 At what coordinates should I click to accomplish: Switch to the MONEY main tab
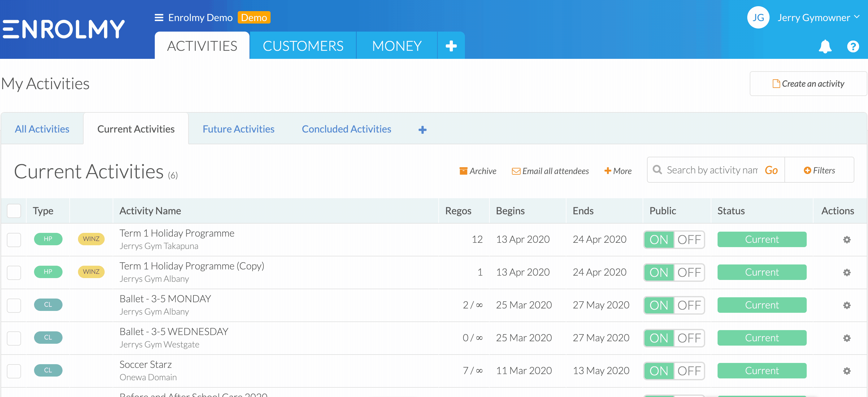click(x=397, y=46)
